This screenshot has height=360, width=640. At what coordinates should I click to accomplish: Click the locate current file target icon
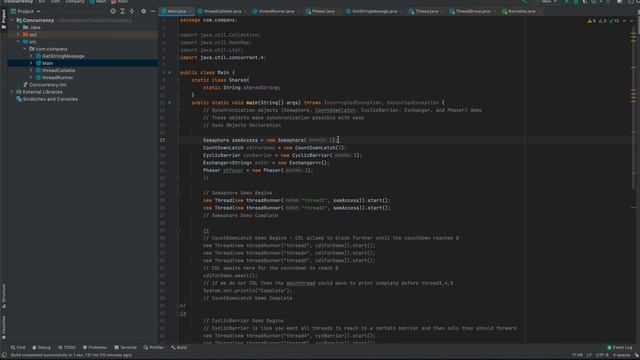(113, 11)
